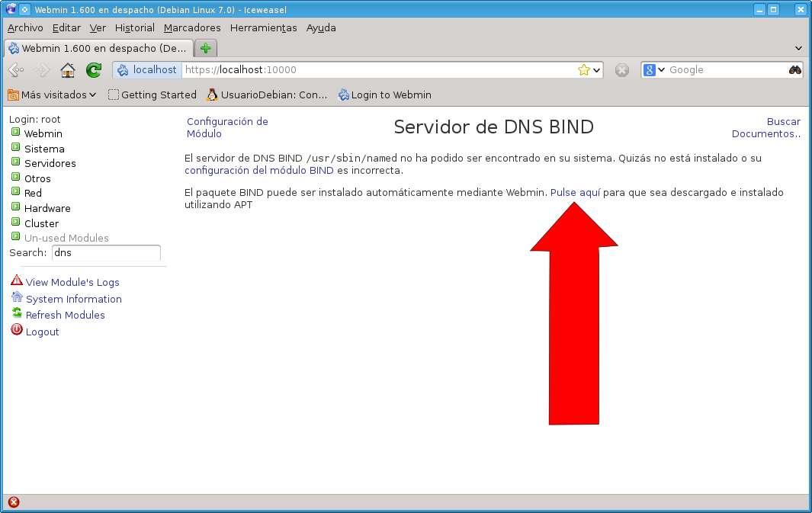Screen dimensions: 812x513
Task: Open a new tab with the plus icon
Action: (x=204, y=47)
